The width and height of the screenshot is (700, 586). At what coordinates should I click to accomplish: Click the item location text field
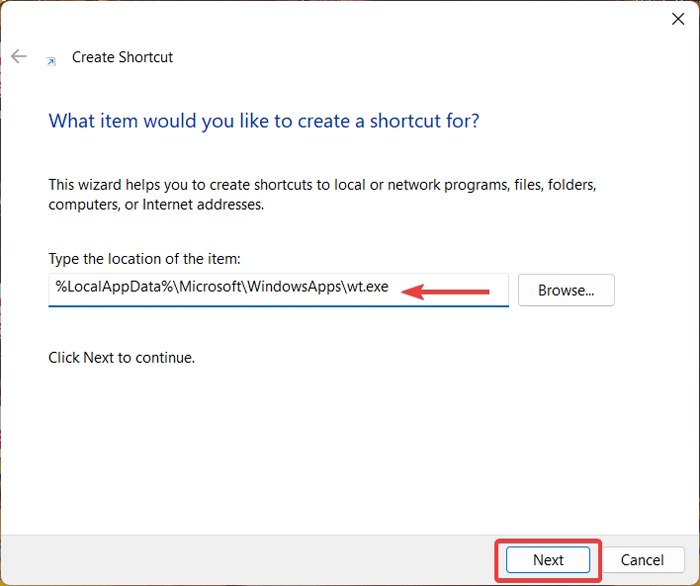278,289
